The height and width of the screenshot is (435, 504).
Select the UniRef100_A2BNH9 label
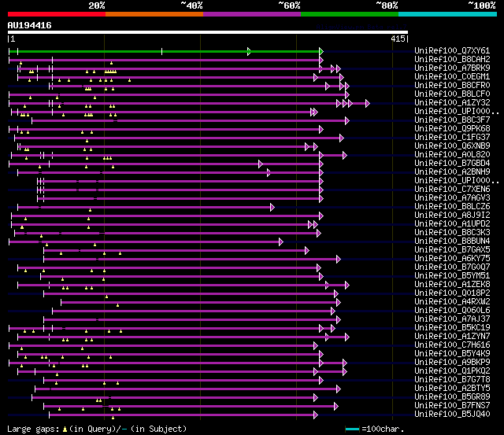[x=452, y=171]
